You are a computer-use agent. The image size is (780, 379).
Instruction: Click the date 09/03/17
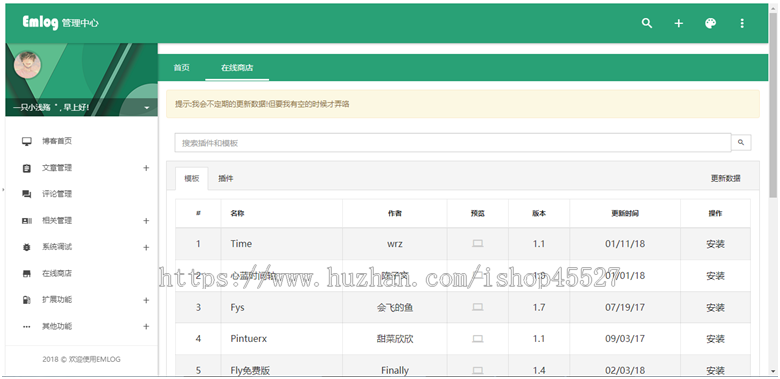(x=625, y=339)
